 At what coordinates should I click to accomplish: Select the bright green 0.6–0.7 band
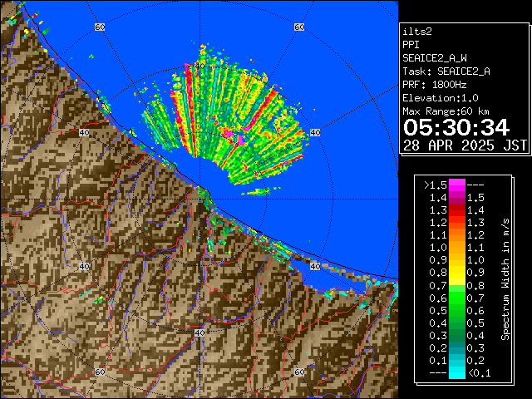[x=457, y=298]
